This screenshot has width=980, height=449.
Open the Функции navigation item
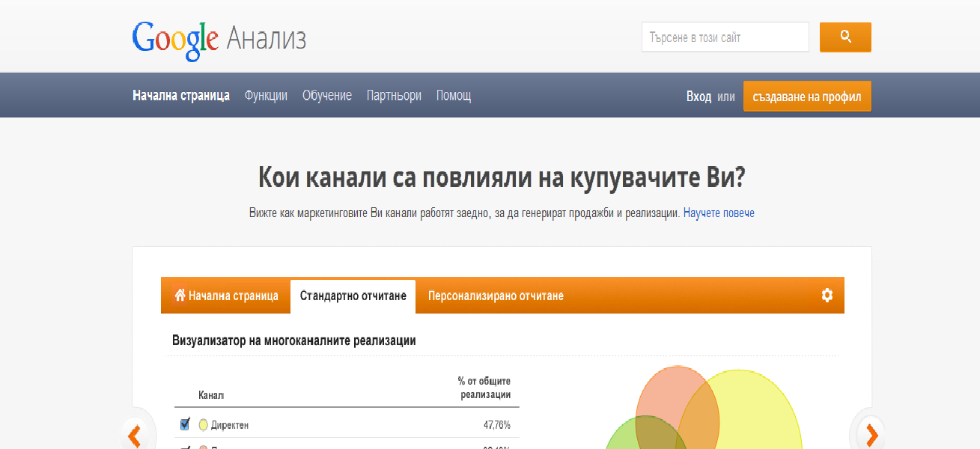(266, 96)
